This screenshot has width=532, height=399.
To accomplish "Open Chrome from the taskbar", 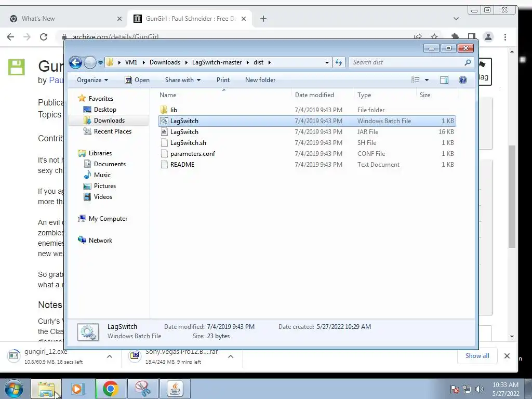I will coord(111,389).
